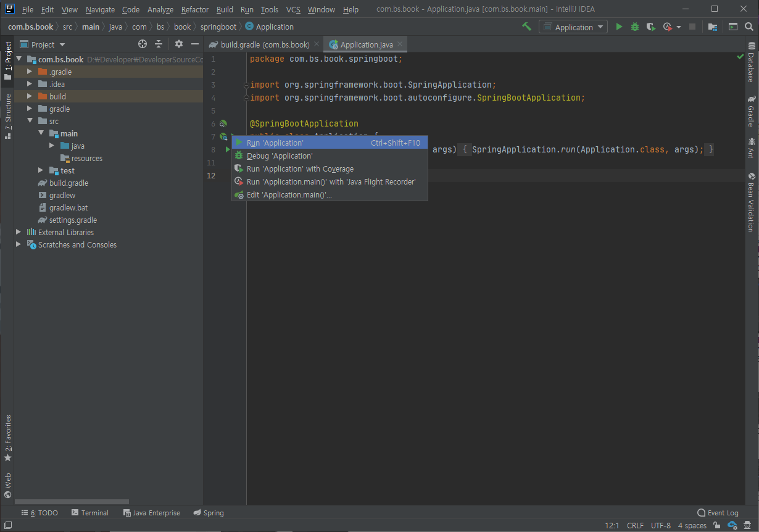Close the build.gradle editor tab

click(x=317, y=44)
